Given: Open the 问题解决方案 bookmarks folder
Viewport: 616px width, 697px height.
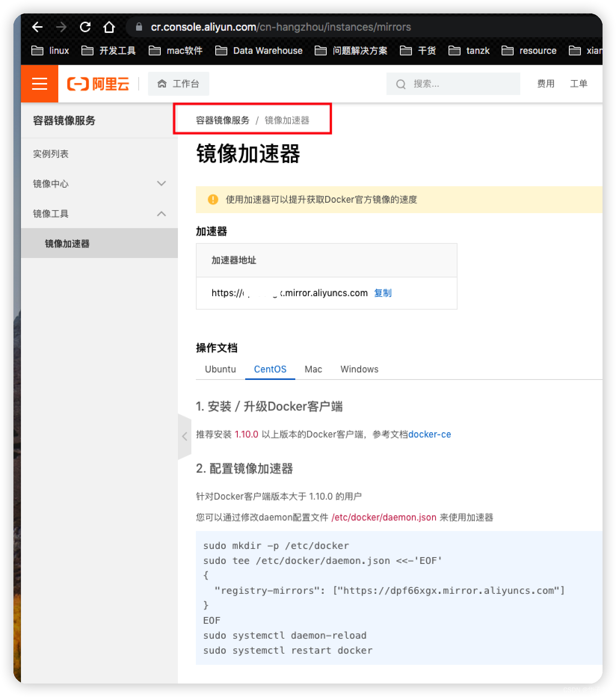Looking at the screenshot, I should 351,50.
